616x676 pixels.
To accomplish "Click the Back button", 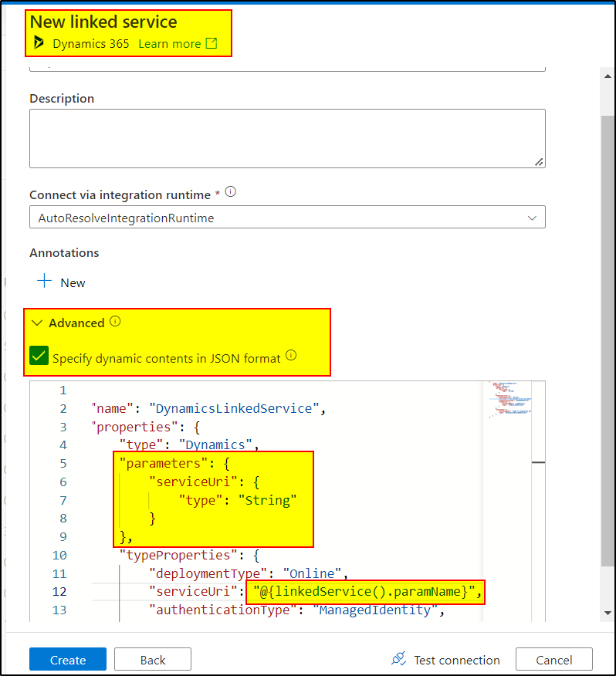I will [x=153, y=660].
